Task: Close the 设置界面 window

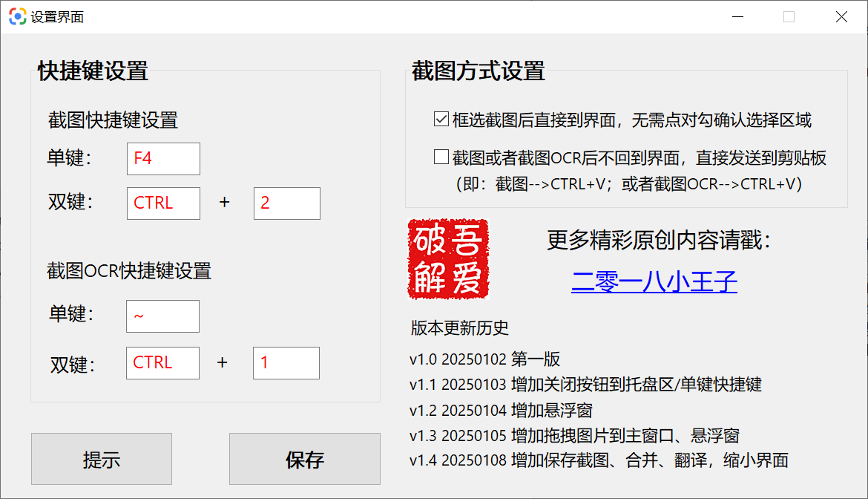Action: [841, 16]
